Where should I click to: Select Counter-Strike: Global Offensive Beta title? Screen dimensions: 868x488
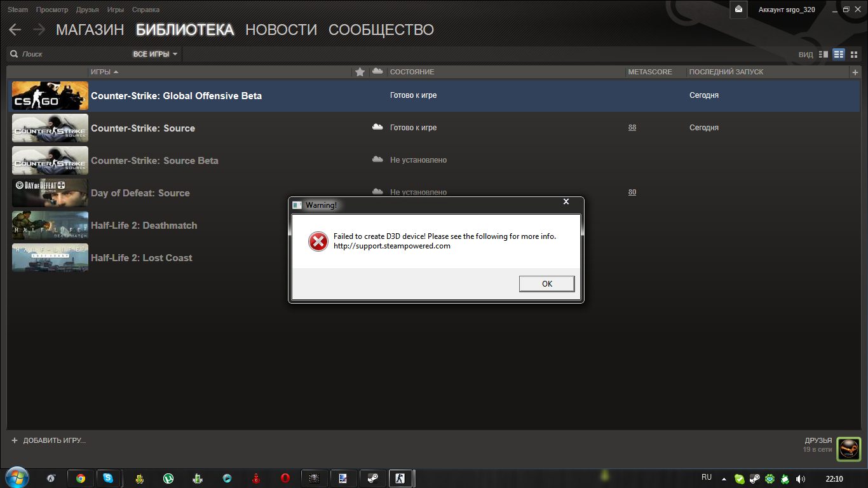coord(177,96)
